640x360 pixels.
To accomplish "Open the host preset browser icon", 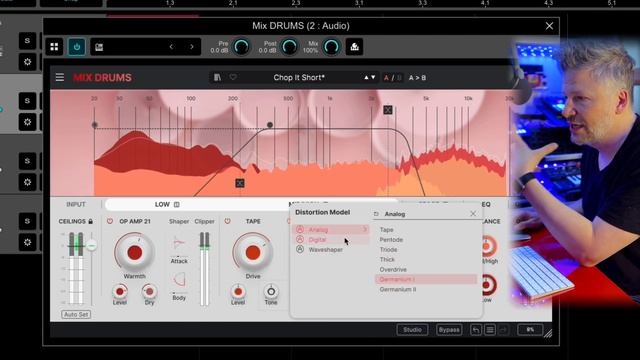I will coord(99,47).
